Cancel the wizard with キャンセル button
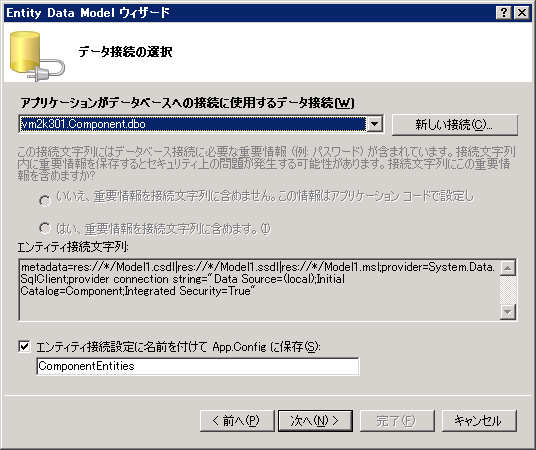 pos(479,421)
